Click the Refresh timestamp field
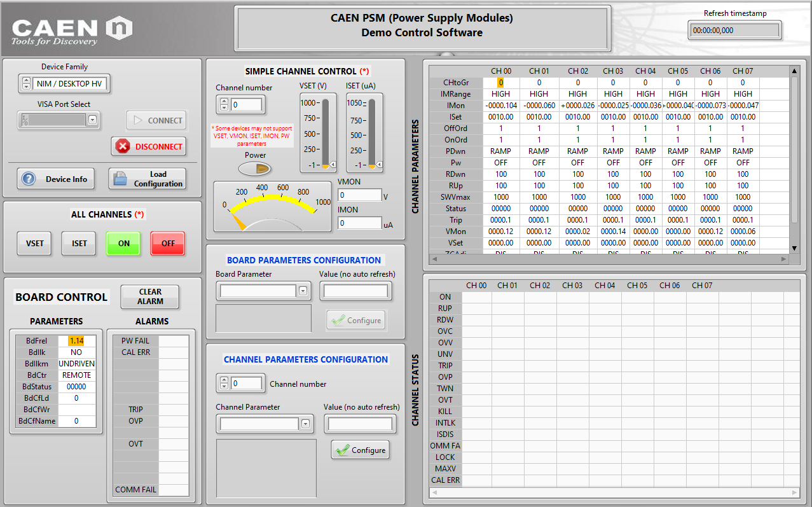Viewport: 812px width, 507px height. 734,30
